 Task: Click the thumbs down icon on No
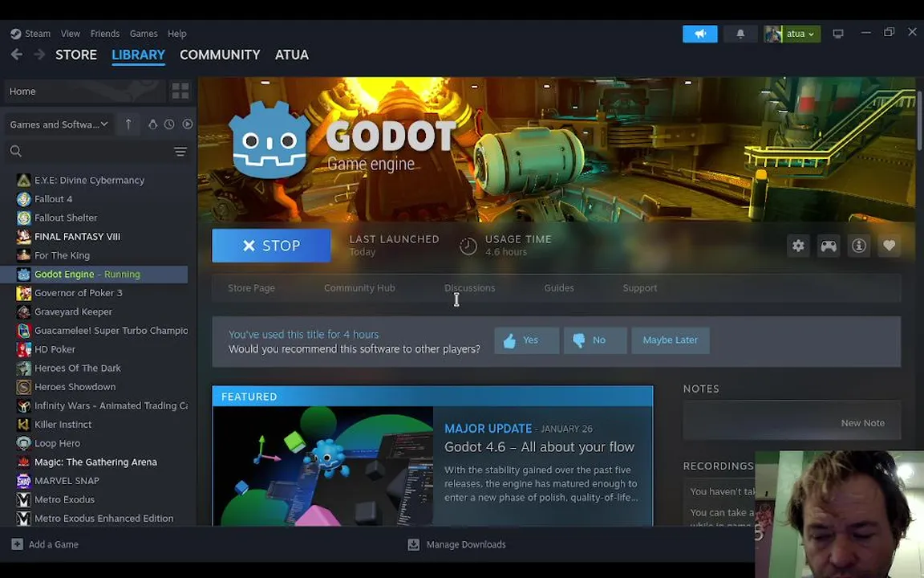click(x=578, y=340)
